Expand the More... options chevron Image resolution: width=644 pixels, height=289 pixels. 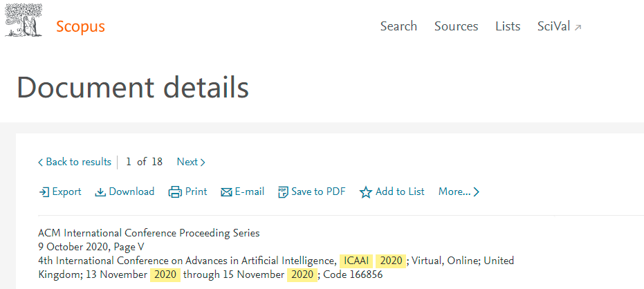coord(477,192)
